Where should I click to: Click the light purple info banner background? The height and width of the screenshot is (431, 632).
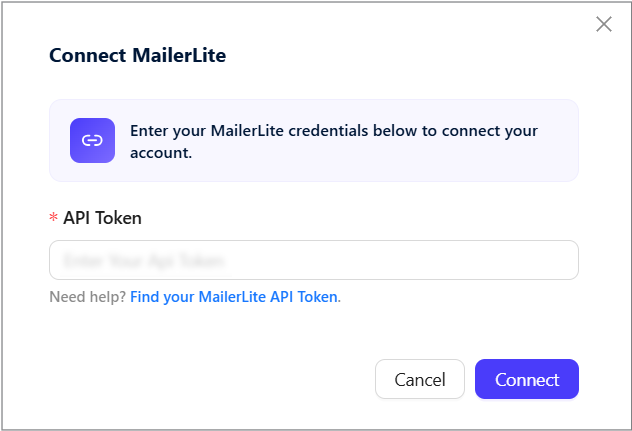click(314, 140)
